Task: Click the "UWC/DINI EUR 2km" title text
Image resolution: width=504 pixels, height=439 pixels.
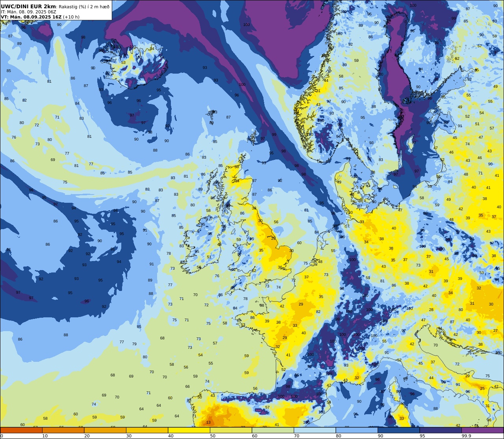Action: pos(28,6)
